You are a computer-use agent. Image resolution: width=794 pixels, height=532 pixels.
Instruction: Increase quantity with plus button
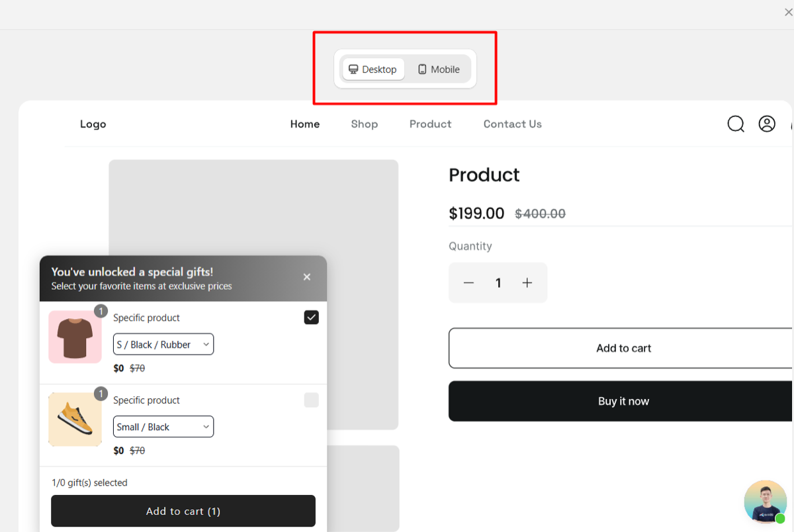coord(527,283)
